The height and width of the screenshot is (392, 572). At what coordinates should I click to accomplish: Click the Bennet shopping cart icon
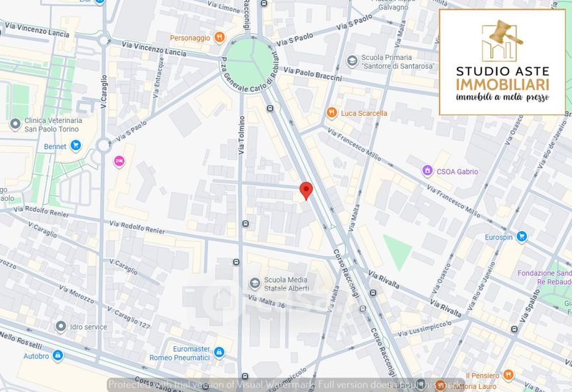tap(77, 146)
